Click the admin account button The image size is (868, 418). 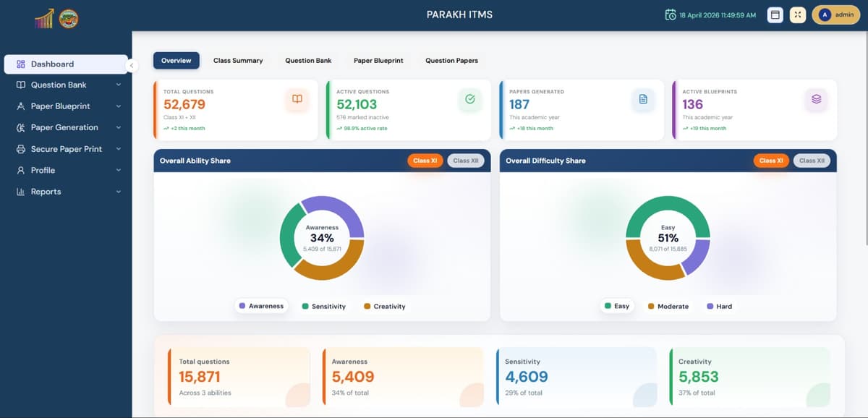(835, 14)
